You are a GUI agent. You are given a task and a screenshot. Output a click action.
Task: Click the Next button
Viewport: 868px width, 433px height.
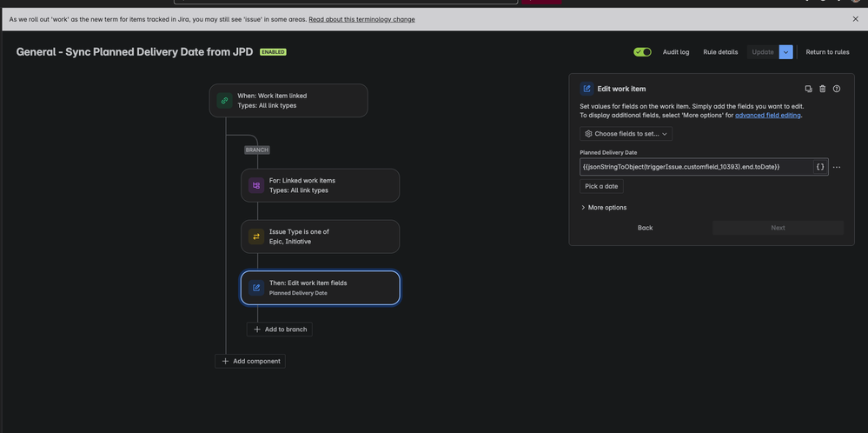point(778,228)
